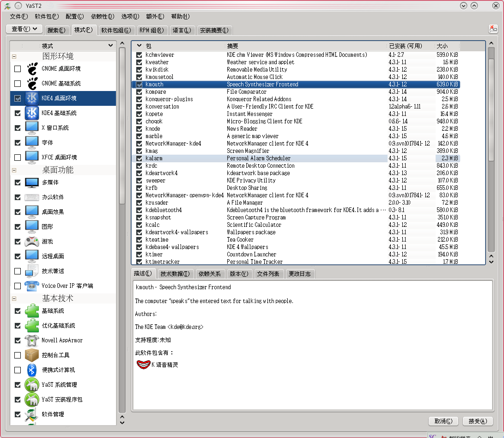Viewport: 504px width, 438px height.
Task: Click the XFCE 桌面环境 icon
Action: pyautogui.click(x=32, y=158)
